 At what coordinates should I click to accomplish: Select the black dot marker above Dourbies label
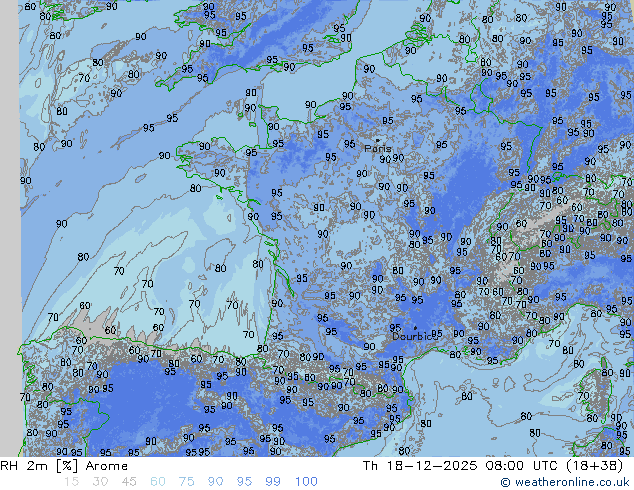click(x=415, y=328)
